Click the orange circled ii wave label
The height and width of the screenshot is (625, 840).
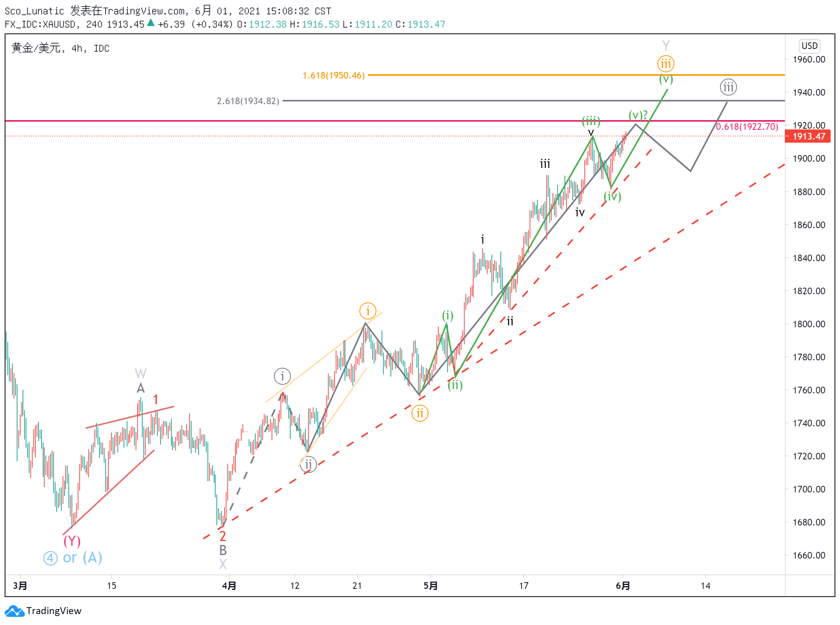coord(420,413)
